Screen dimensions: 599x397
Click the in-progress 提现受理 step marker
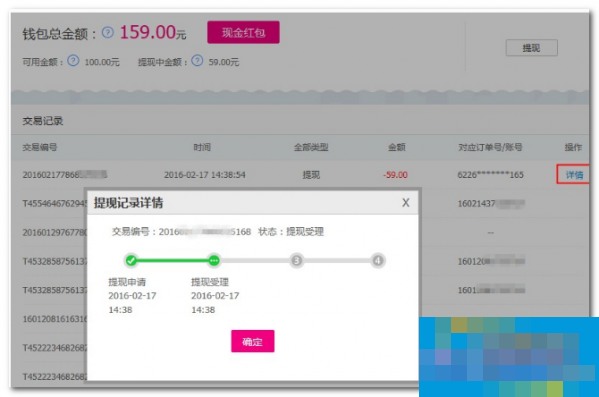click(x=214, y=261)
